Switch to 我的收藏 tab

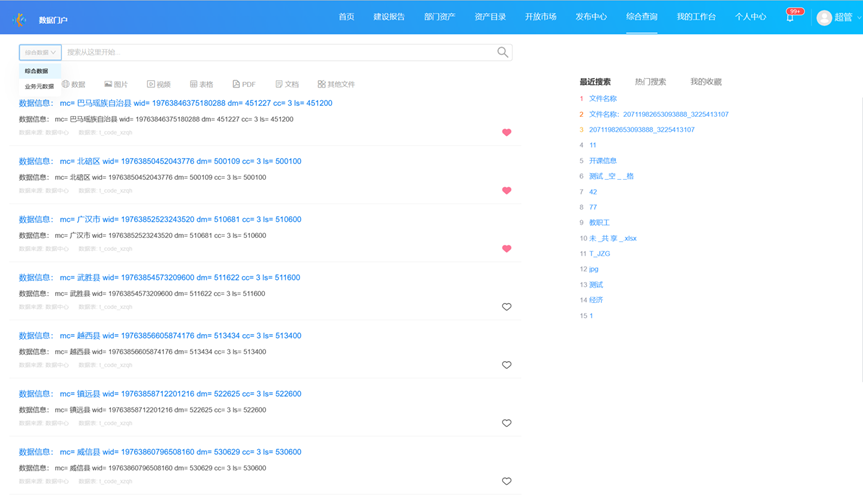pyautogui.click(x=706, y=81)
